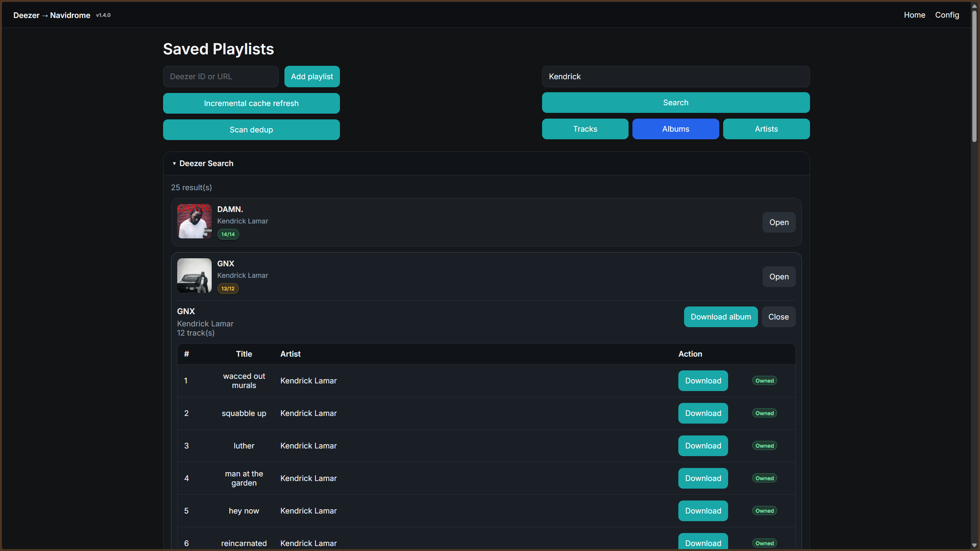
Task: Click the track title luther
Action: (x=244, y=446)
